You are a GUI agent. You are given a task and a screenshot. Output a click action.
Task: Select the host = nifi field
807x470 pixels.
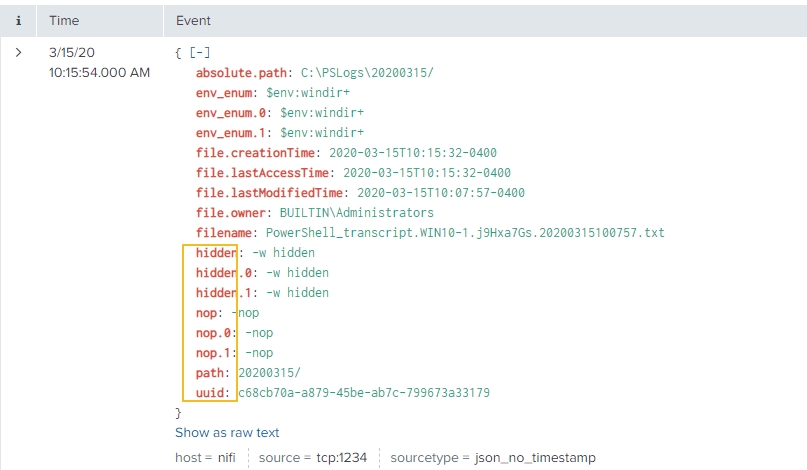point(207,457)
